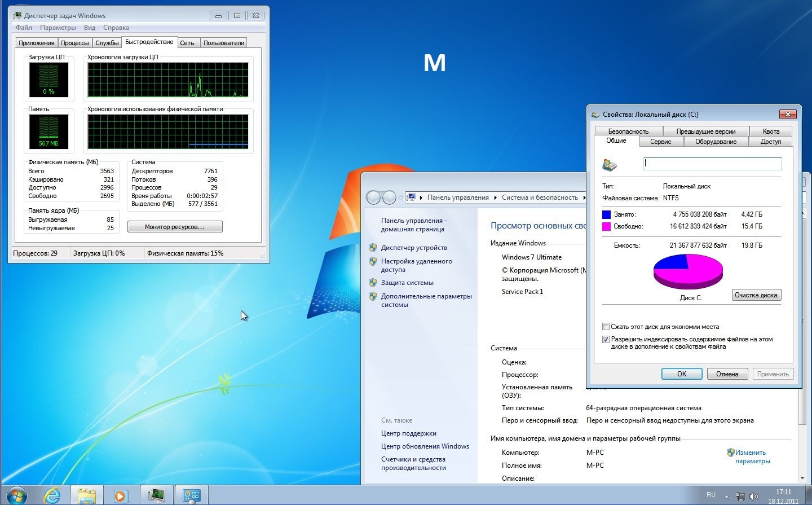Open the Файл menu in Task Manager

(24, 28)
